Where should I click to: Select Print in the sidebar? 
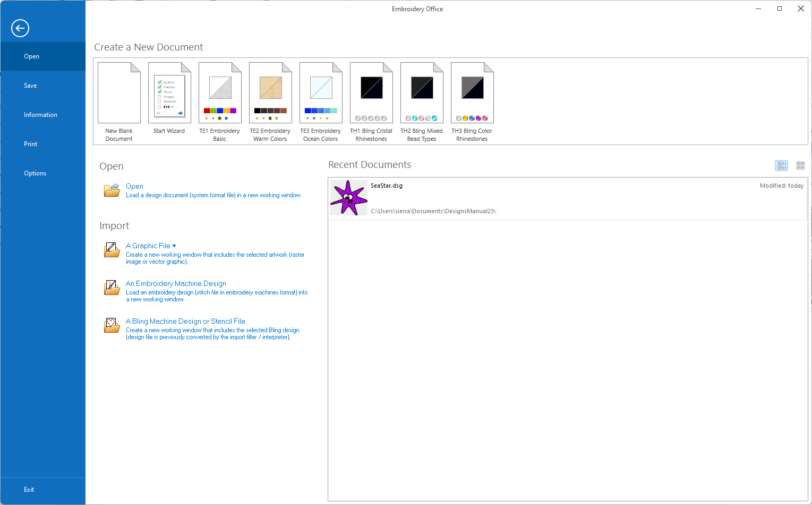tap(43, 144)
